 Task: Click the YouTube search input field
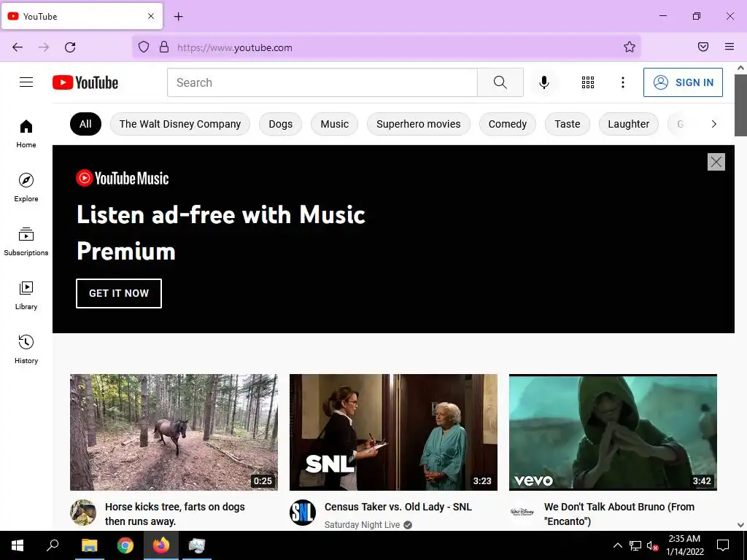(x=322, y=82)
